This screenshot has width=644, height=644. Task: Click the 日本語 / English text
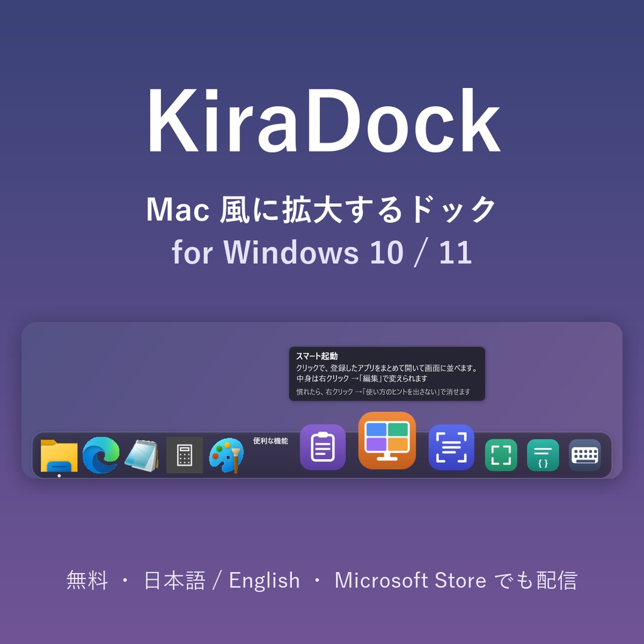tap(222, 580)
